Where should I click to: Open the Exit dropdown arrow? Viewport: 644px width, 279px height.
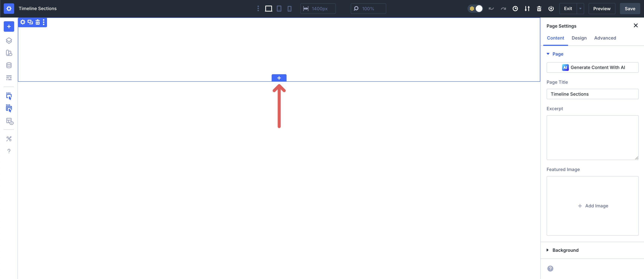[580, 9]
